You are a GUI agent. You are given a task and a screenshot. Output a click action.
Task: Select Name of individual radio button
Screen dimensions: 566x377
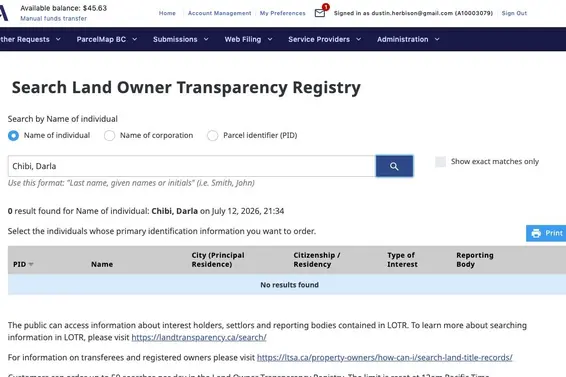(x=13, y=135)
